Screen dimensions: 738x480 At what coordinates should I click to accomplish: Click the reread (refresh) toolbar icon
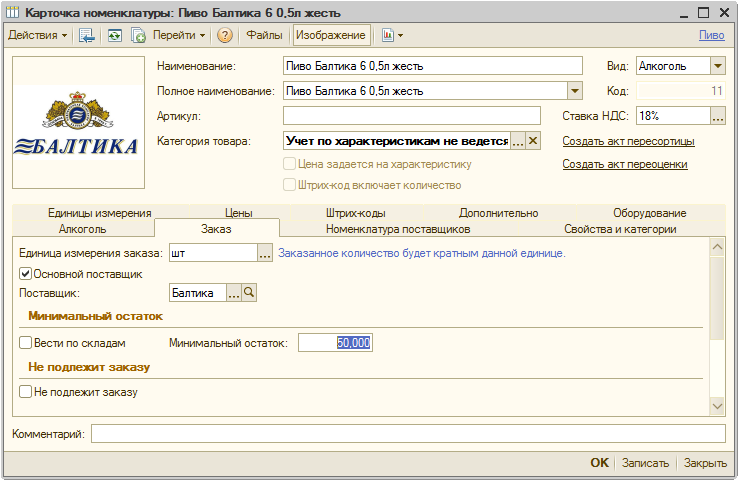coord(114,35)
